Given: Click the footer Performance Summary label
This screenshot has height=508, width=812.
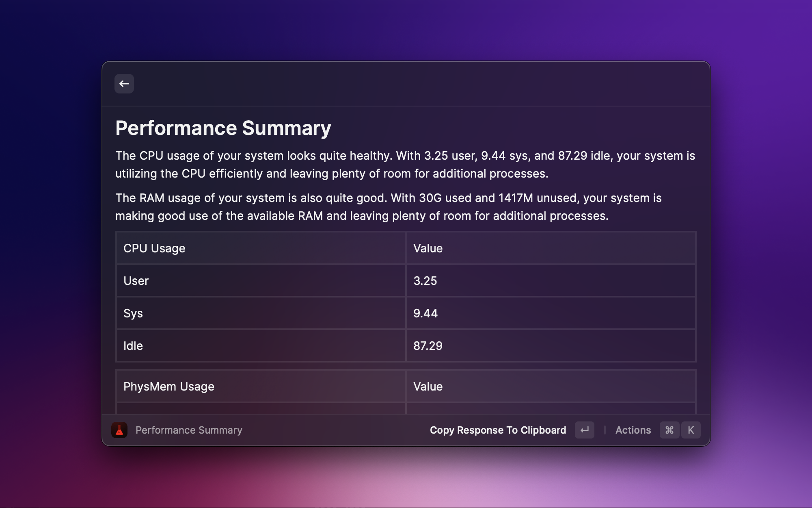Looking at the screenshot, I should (189, 430).
